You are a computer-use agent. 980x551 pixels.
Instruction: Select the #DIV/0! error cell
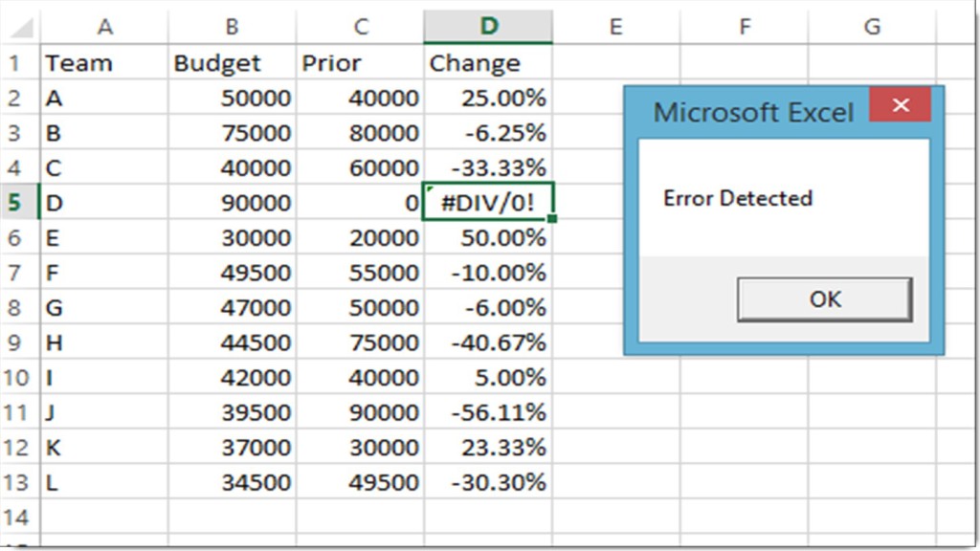pos(488,202)
